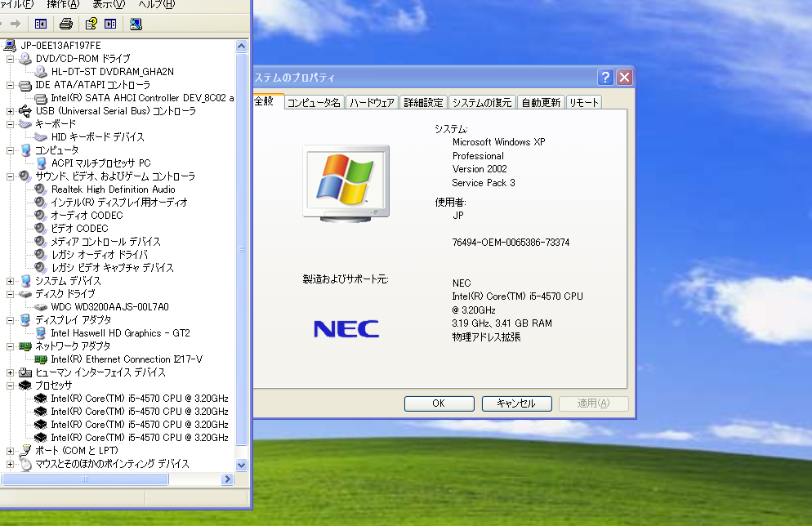
Task: Click the product ID 76494-OEM-0065386-73374
Action: pos(511,243)
